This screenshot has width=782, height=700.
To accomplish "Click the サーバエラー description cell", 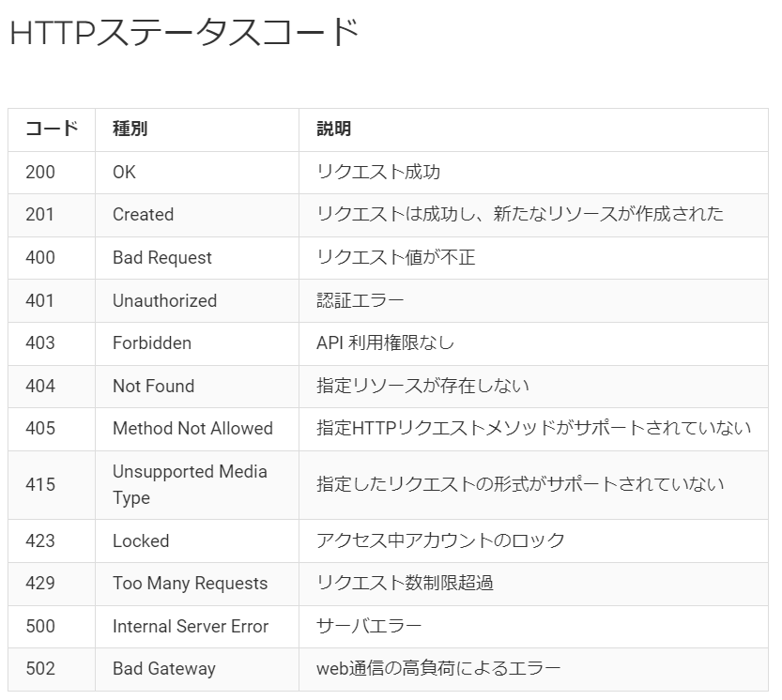I will (x=369, y=627).
